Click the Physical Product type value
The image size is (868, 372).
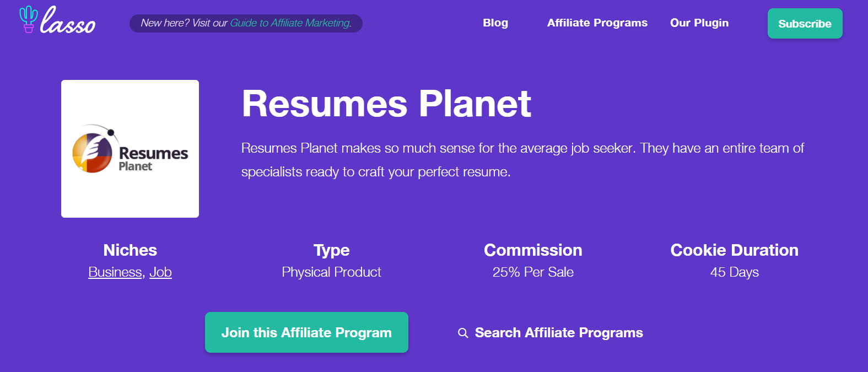(331, 272)
